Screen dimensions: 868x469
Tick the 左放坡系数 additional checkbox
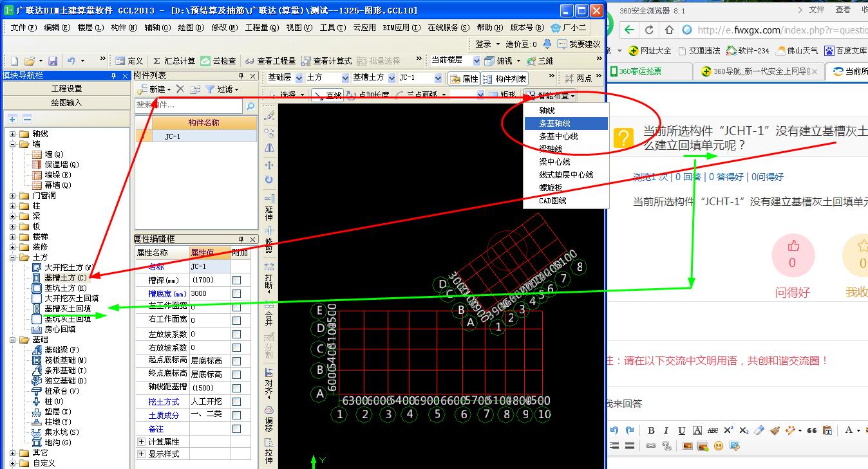coord(237,335)
